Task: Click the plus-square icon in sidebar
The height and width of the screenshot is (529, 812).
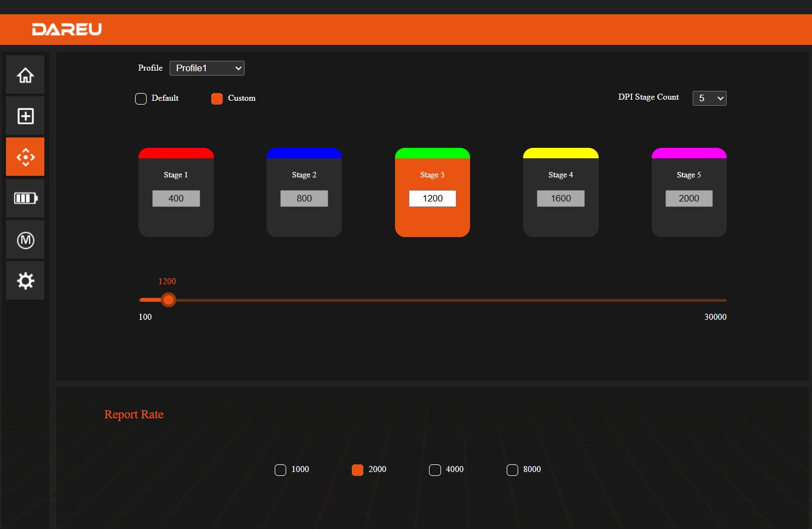Action: pos(25,116)
